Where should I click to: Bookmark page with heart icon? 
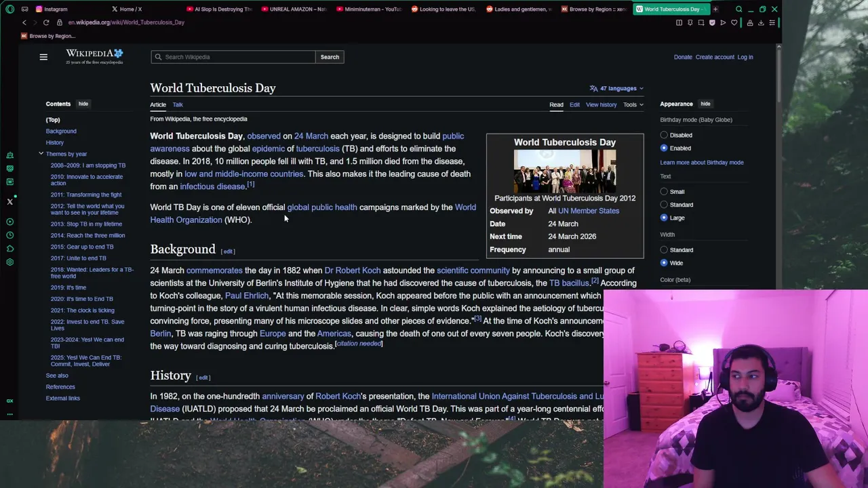734,22
